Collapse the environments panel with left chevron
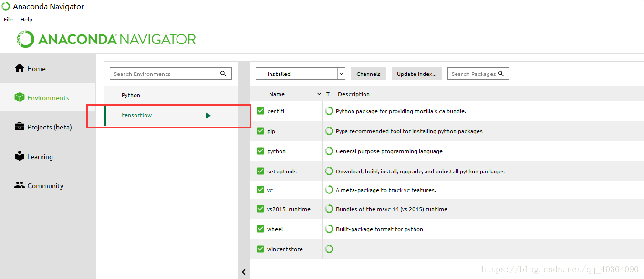The image size is (644, 279). click(x=244, y=272)
